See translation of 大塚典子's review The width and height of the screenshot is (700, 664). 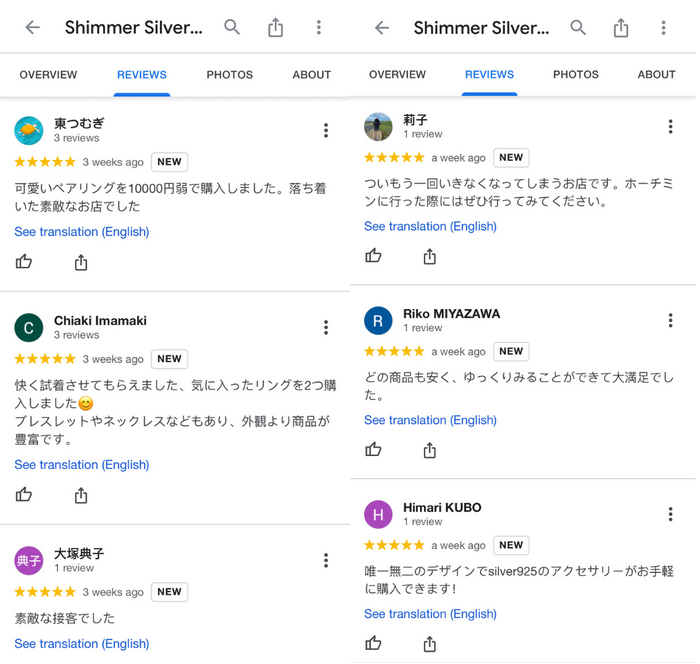coord(82,644)
